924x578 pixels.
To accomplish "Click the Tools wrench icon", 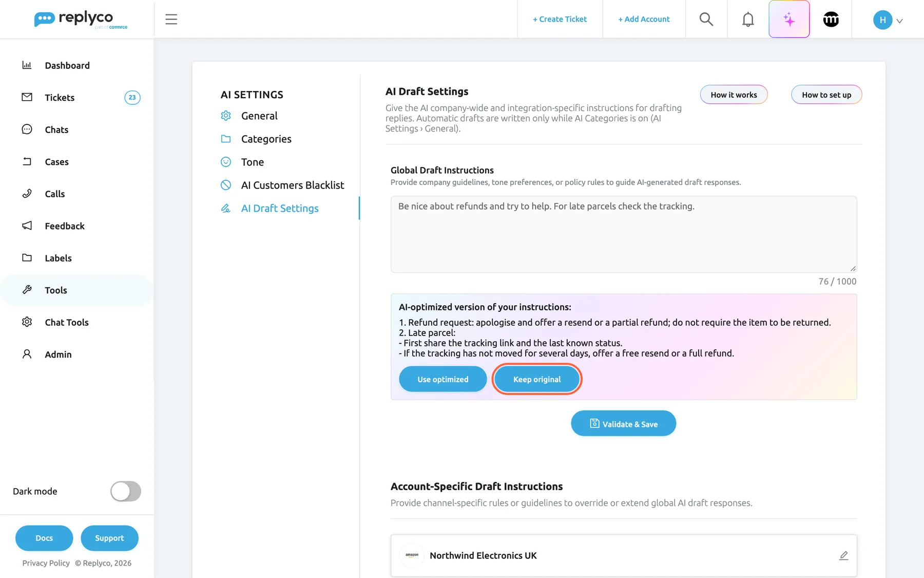I will 27,290.
